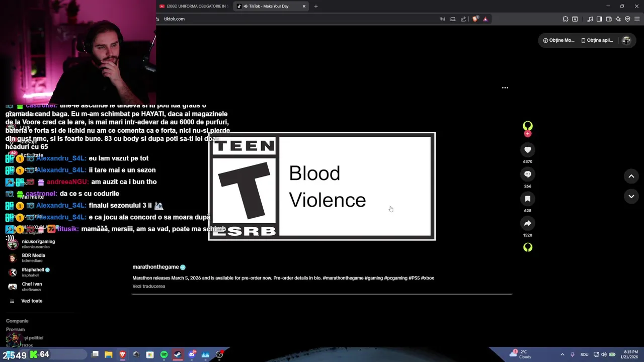Image resolution: width=644 pixels, height=362 pixels.
Task: Open the browser extensions puzzle icon
Action: point(566,19)
